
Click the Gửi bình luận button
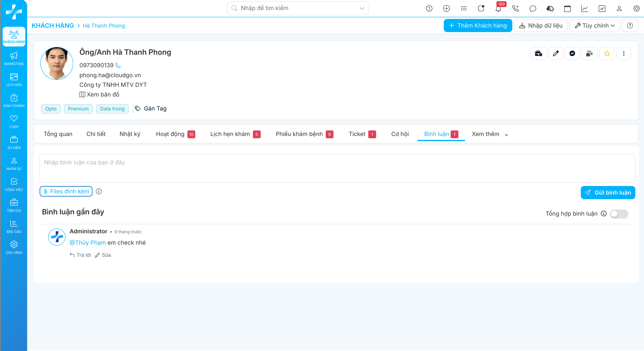(x=608, y=193)
